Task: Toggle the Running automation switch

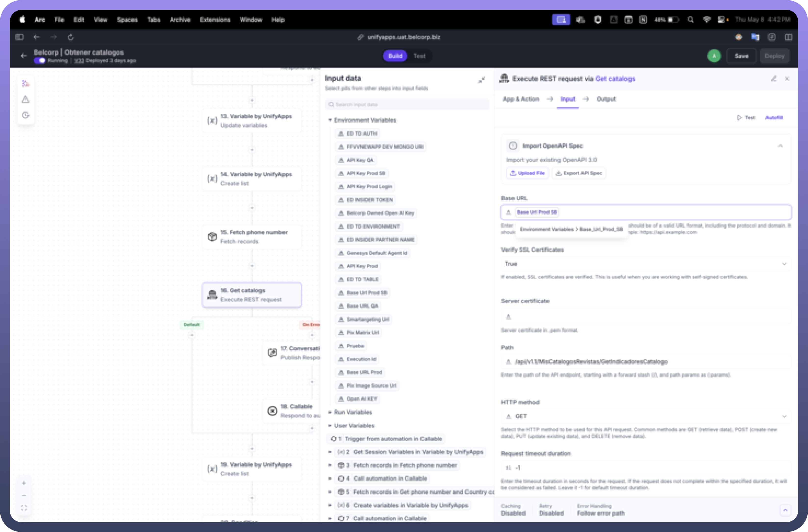Action: [x=40, y=61]
